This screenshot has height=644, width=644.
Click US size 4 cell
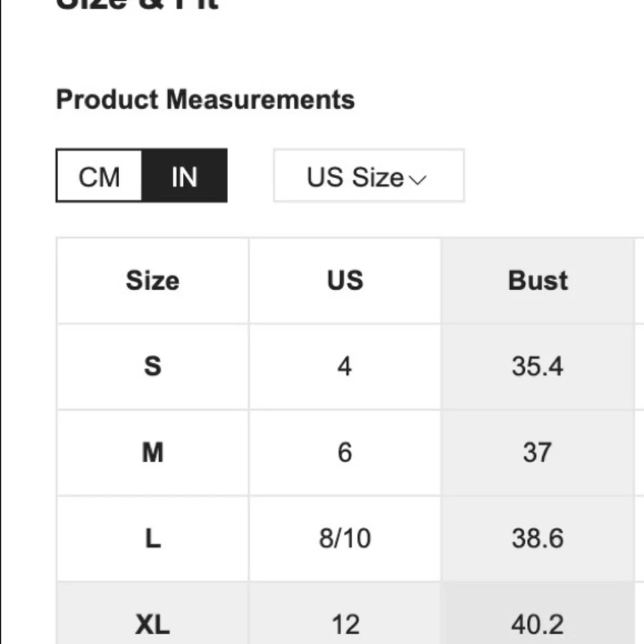click(x=345, y=366)
